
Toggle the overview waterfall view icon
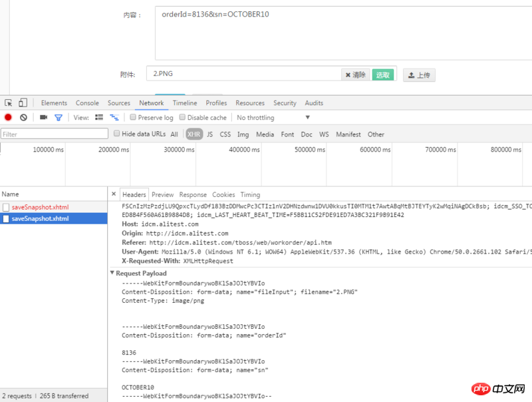[x=114, y=118]
